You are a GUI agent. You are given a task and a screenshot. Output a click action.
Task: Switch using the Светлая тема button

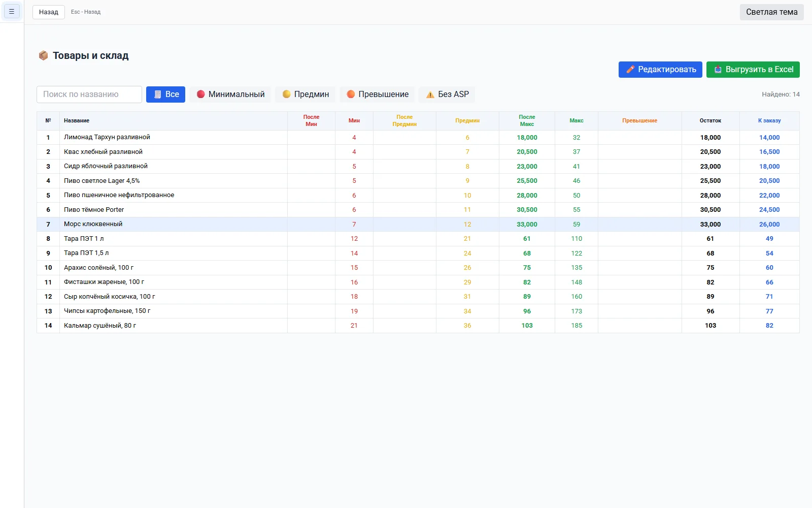771,12
